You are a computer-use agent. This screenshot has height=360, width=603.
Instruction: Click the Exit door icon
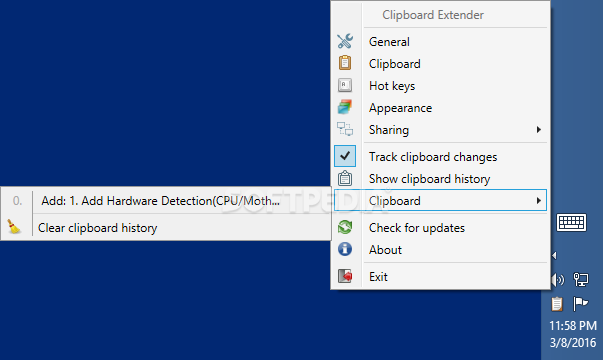coord(345,276)
